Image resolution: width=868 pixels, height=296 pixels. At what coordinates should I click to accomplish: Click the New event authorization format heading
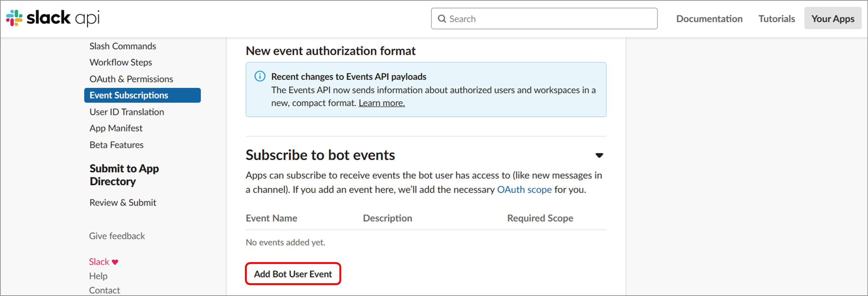(x=331, y=51)
